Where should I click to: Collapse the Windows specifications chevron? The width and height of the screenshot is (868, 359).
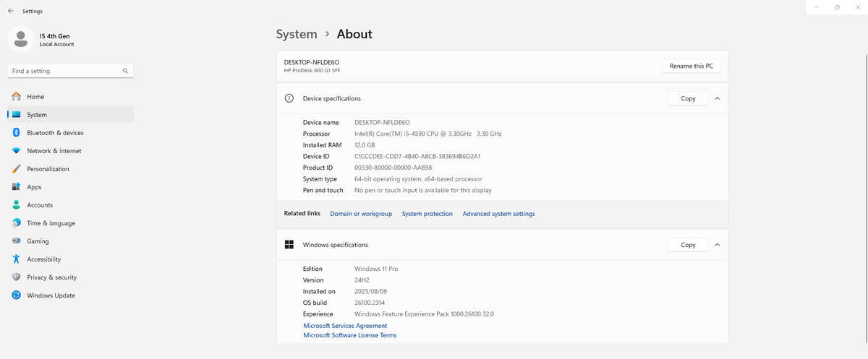[717, 245]
